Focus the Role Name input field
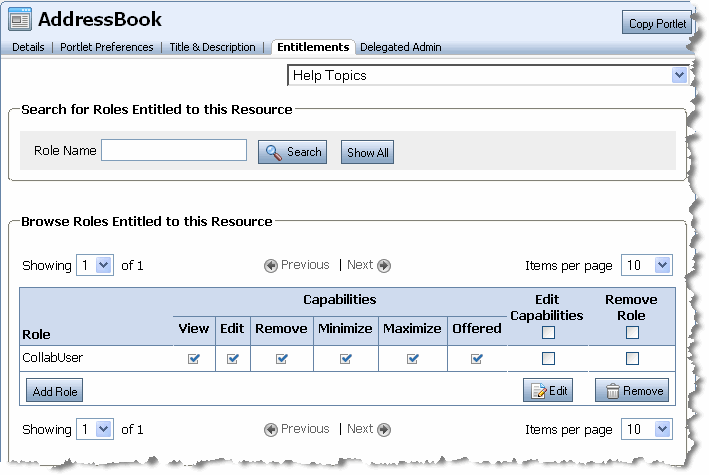 (x=174, y=150)
